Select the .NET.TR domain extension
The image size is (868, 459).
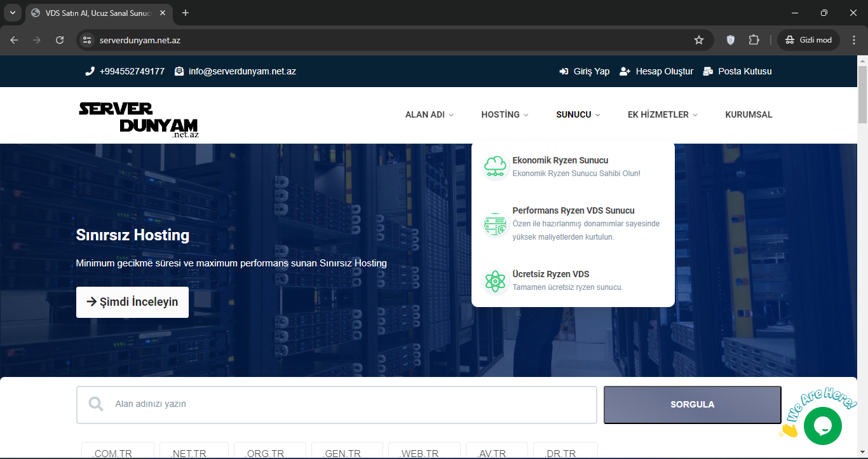(194, 451)
